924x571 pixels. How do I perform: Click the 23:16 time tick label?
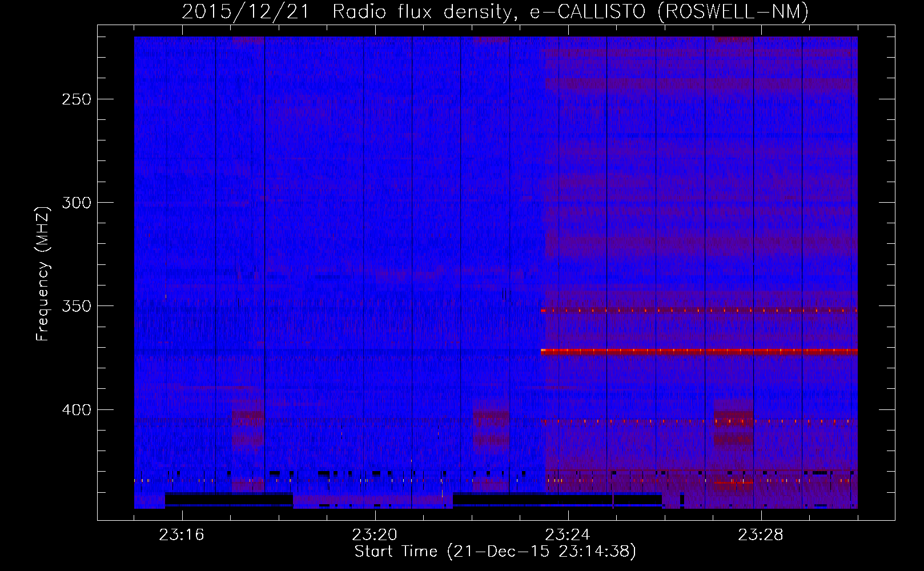tap(182, 535)
